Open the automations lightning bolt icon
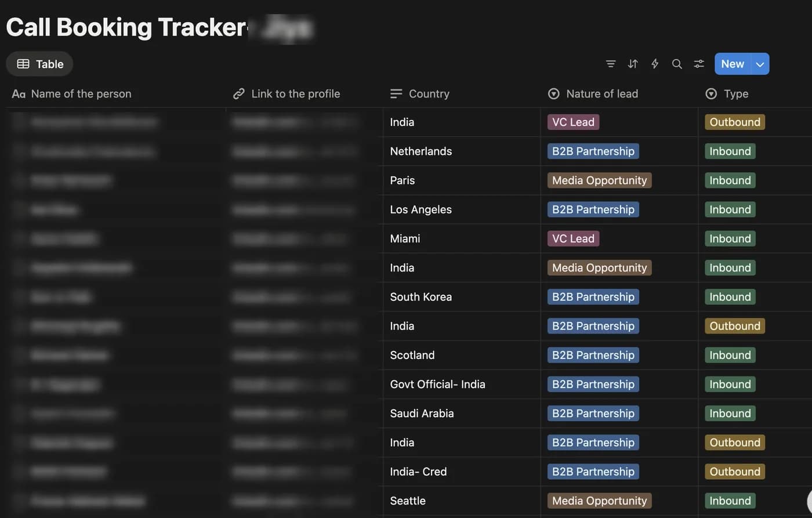 click(x=655, y=64)
